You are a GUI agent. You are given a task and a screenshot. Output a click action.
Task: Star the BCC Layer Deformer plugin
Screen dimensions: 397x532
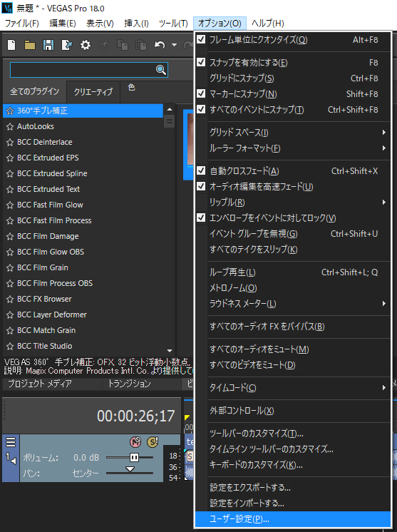click(10, 315)
